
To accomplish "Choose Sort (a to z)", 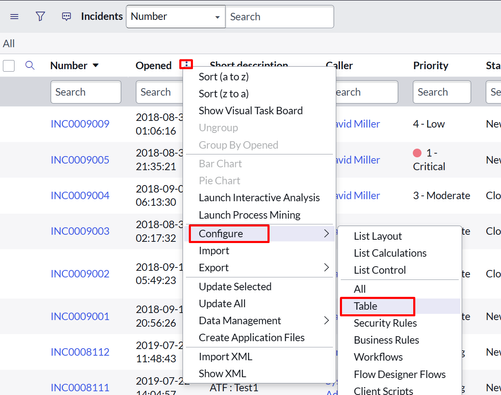I will pyautogui.click(x=224, y=77).
